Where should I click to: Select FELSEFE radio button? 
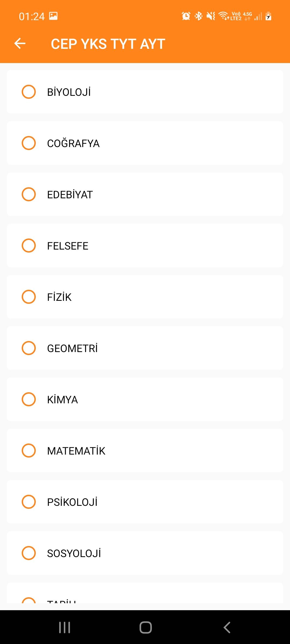pos(29,246)
